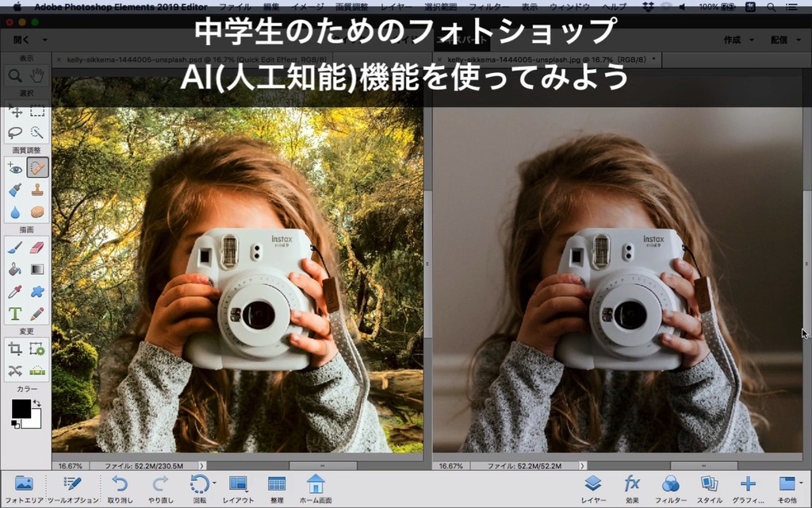Screen dimensions: 812x508
Task: Select the Sponge tool
Action: [36, 211]
